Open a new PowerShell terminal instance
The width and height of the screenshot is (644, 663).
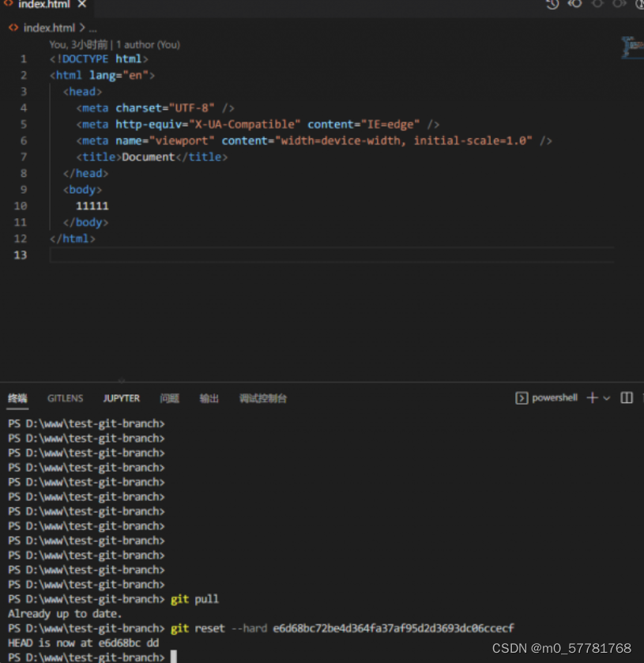tap(591, 397)
